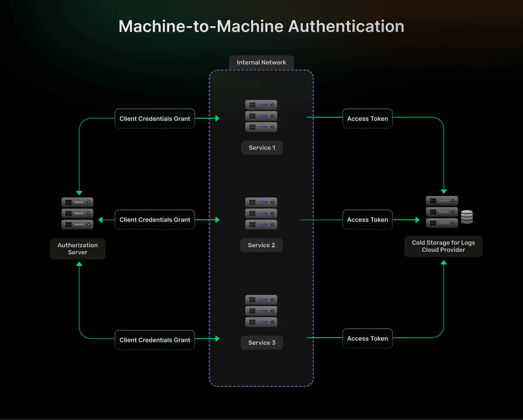Click the Authorization Server rack icon
523x420 pixels.
click(77, 214)
